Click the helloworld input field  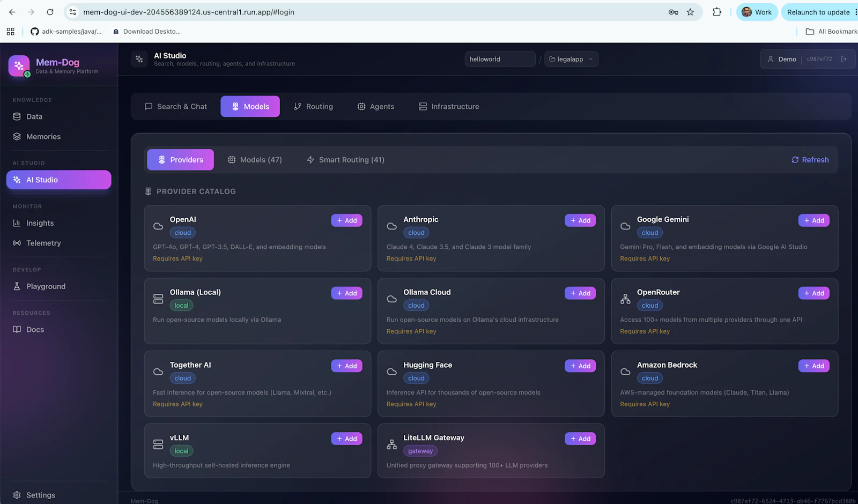(x=500, y=59)
